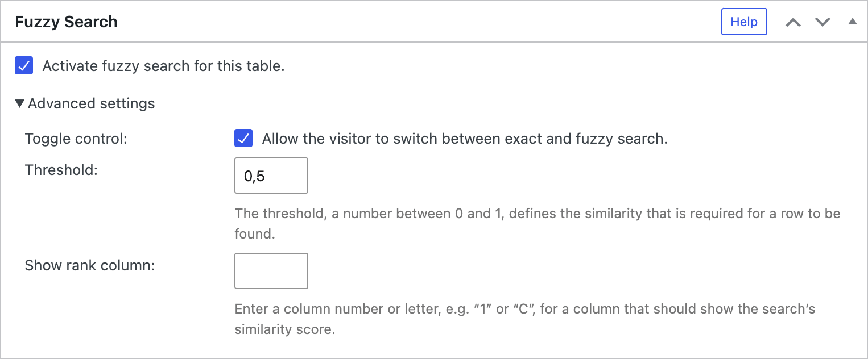Click the Threshold field showing 0,5
The image size is (868, 359).
click(x=271, y=176)
